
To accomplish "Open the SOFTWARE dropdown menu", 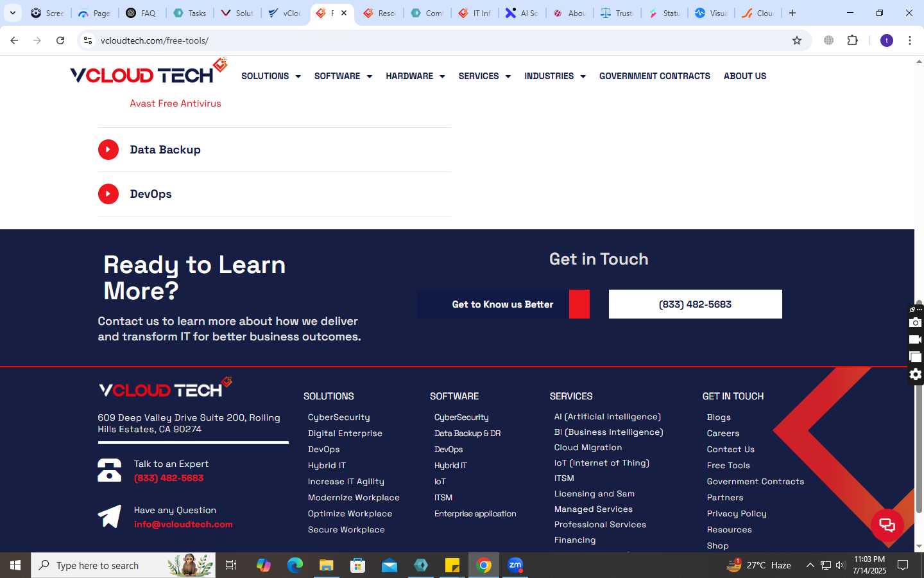I will pyautogui.click(x=343, y=76).
